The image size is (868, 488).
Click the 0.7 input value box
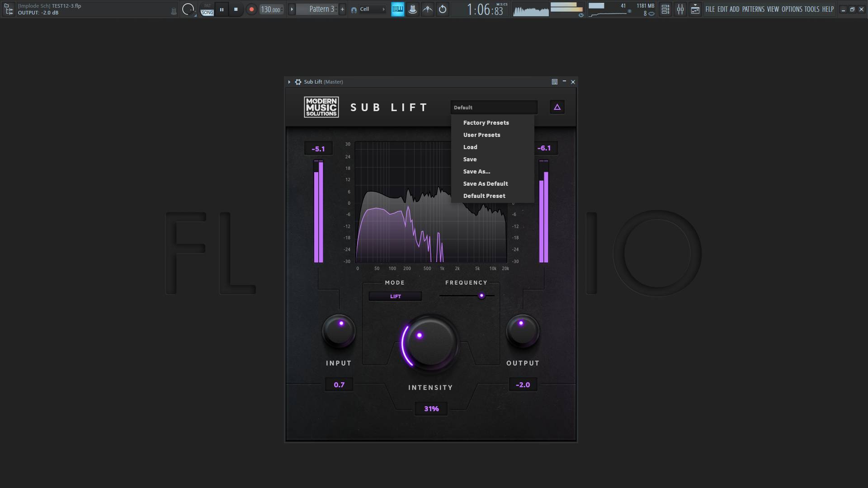(339, 385)
